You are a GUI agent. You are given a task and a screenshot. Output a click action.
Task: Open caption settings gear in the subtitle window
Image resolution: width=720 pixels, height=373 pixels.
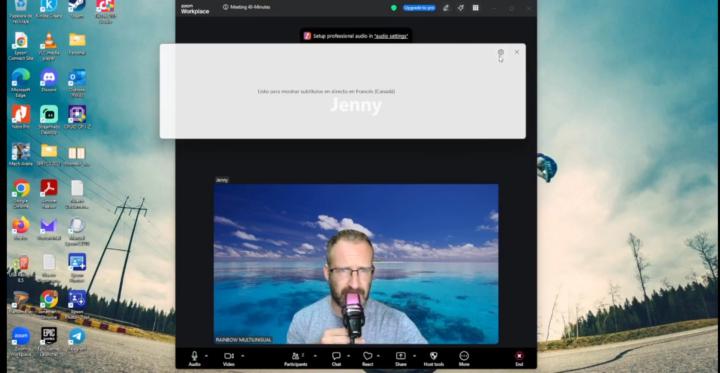point(501,52)
